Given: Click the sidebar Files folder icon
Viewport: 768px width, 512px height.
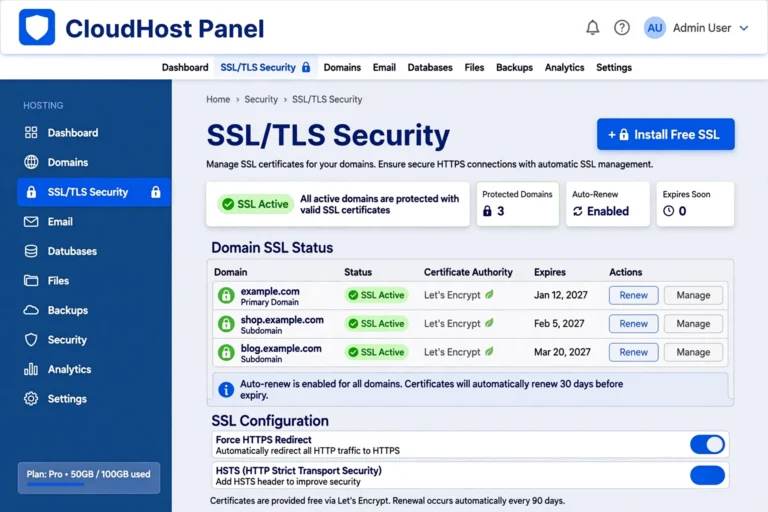Looking at the screenshot, I should click(31, 281).
